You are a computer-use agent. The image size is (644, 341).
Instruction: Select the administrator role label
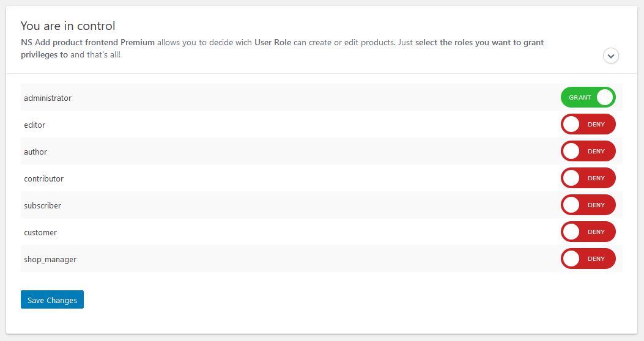point(48,98)
